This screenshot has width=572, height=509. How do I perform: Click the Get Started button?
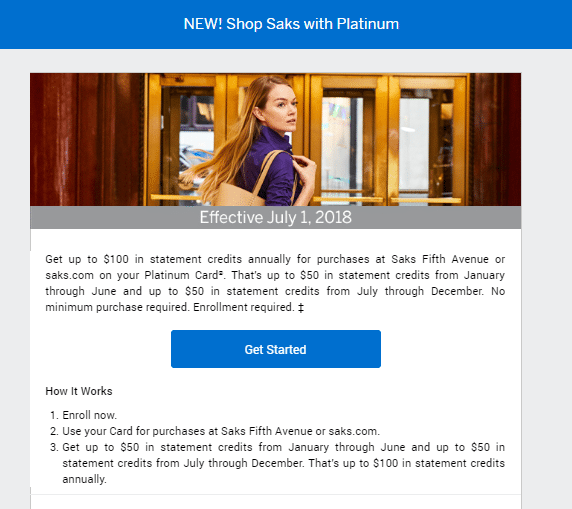point(276,349)
